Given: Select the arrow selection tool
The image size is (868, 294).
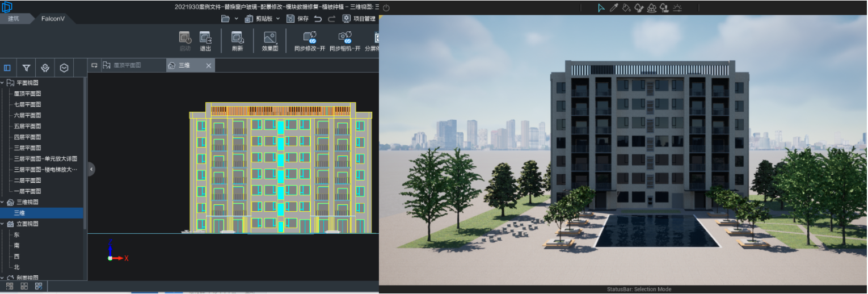Looking at the screenshot, I should [601, 8].
